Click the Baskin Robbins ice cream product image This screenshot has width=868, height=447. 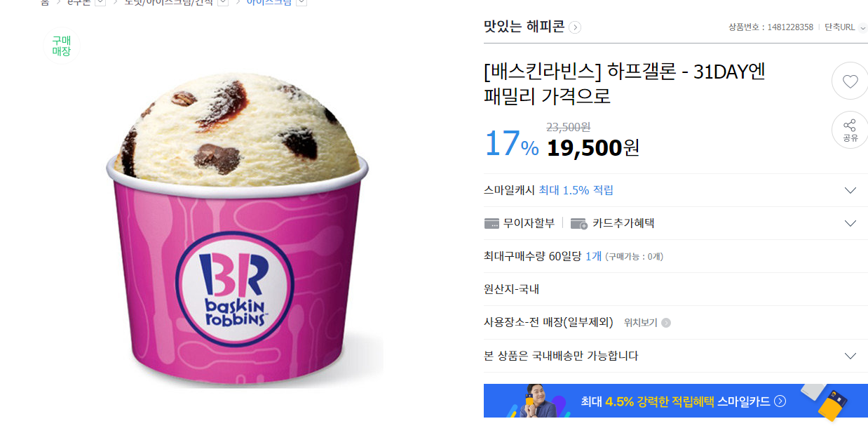tap(237, 228)
